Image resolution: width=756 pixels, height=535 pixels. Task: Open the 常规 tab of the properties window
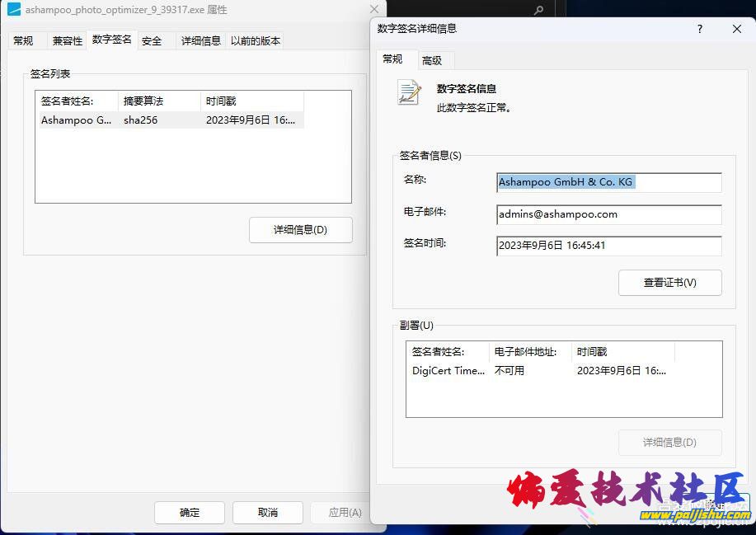tap(23, 40)
